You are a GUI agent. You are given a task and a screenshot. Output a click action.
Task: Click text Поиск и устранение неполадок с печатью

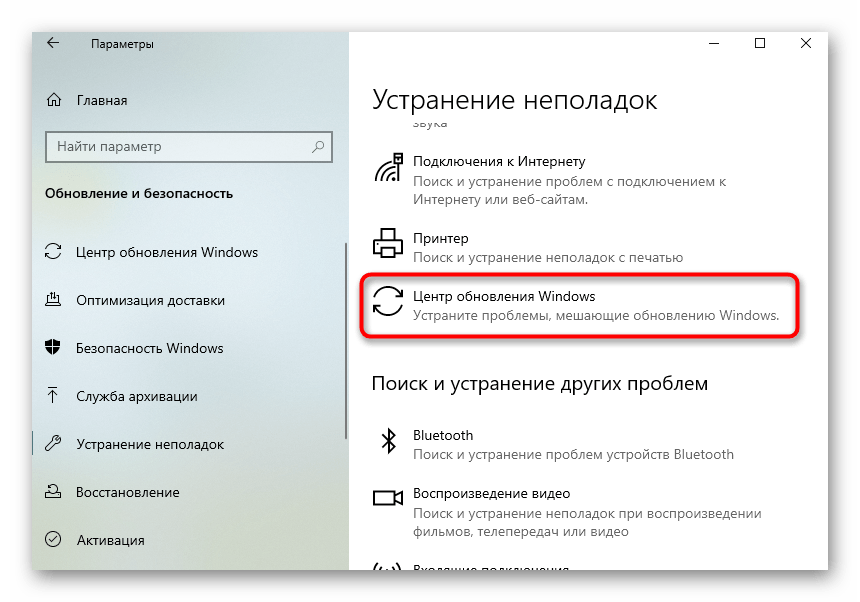point(548,257)
